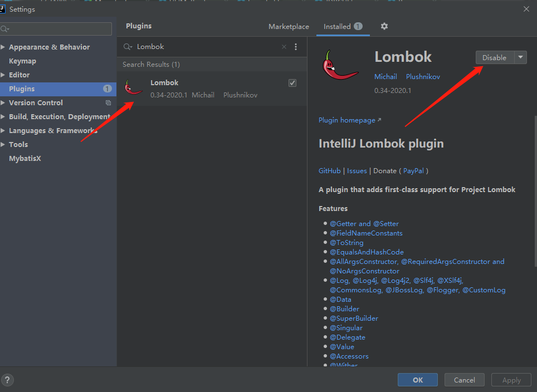
Task: Open the @Data feature link
Action: (340, 300)
